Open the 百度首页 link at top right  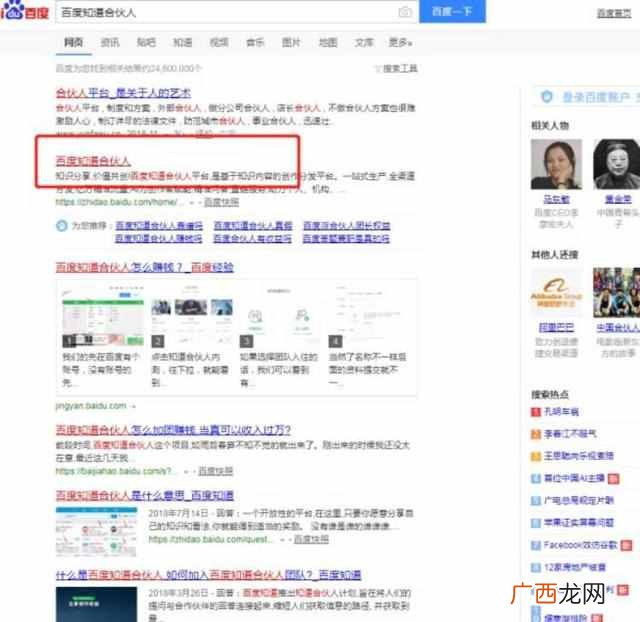[x=613, y=13]
